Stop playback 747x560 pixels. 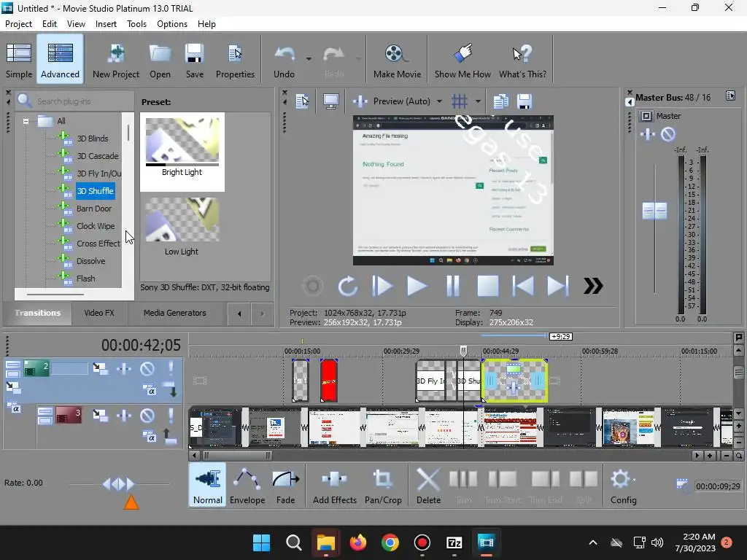click(488, 286)
